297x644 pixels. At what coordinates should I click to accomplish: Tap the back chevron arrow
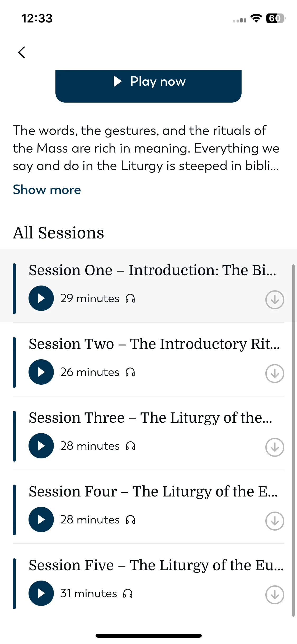(22, 52)
